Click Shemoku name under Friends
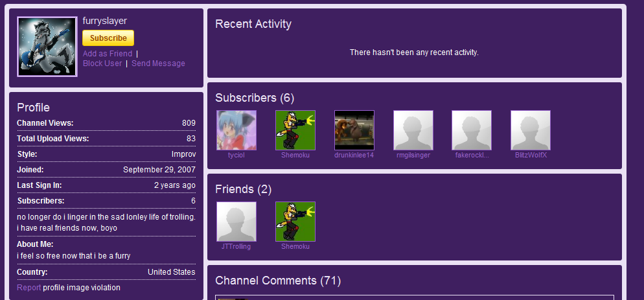Image resolution: width=644 pixels, height=300 pixels. (x=295, y=247)
